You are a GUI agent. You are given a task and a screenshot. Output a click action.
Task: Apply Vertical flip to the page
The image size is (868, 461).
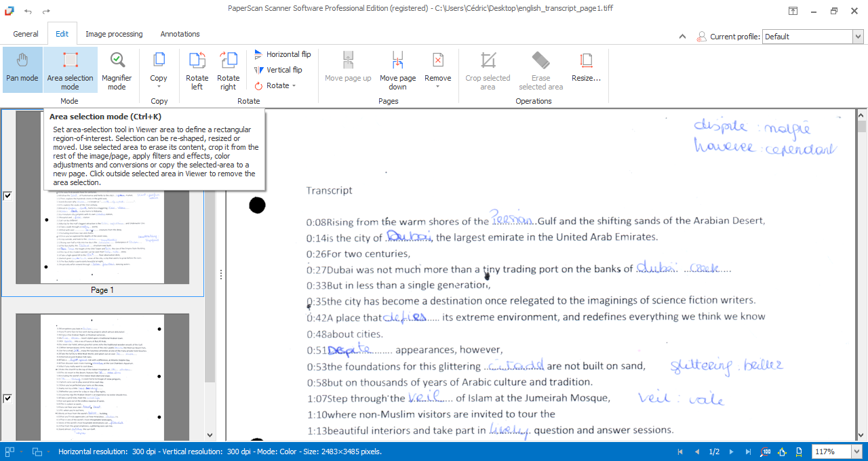coord(278,70)
